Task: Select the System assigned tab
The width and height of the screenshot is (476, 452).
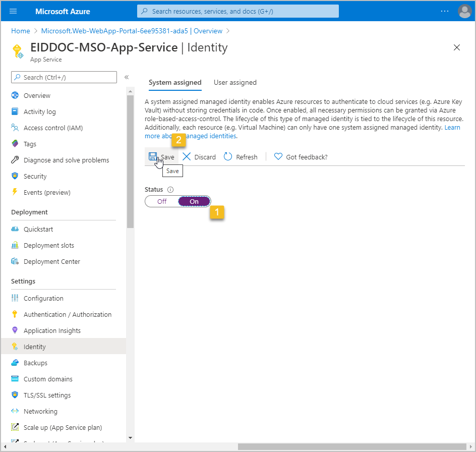Action: tap(175, 83)
